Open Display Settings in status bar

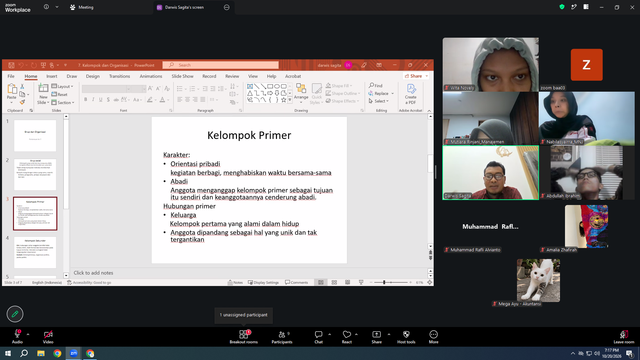(263, 282)
